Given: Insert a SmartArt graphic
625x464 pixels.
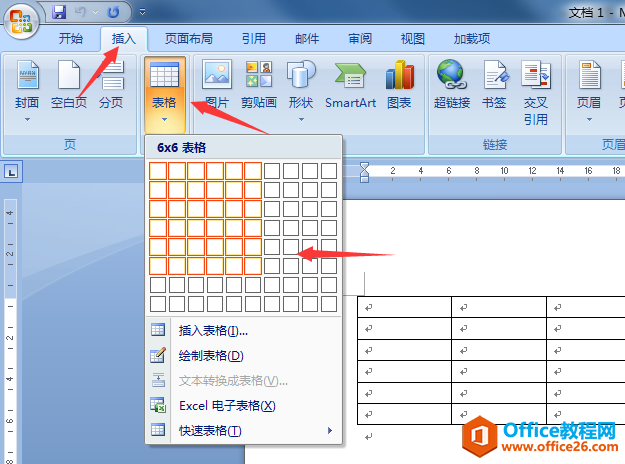Looking at the screenshot, I should [x=350, y=84].
